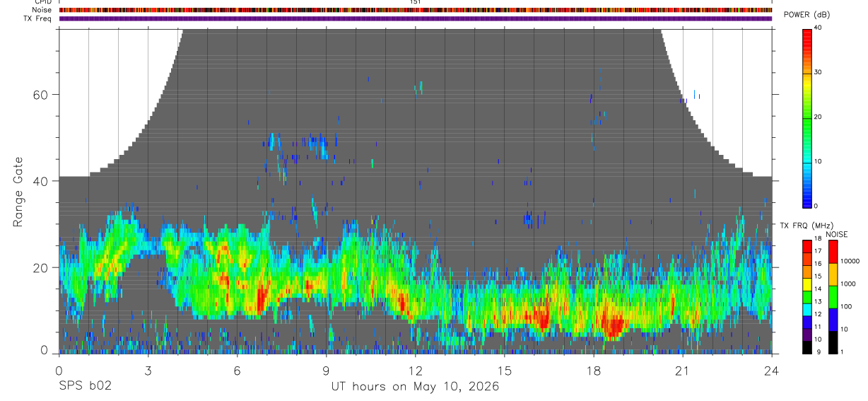
Task: Click the 18 UT hour tick label
Action: [x=594, y=371]
